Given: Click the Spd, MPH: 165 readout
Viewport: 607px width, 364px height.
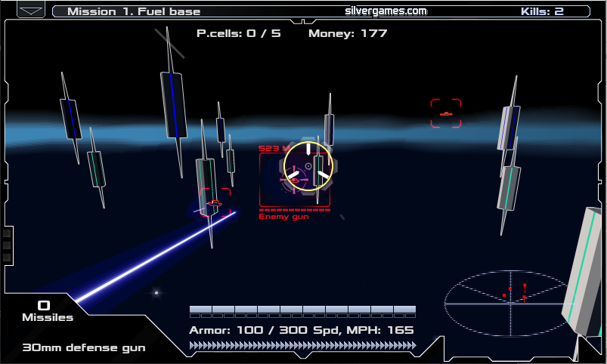Looking at the screenshot, I should [364, 330].
